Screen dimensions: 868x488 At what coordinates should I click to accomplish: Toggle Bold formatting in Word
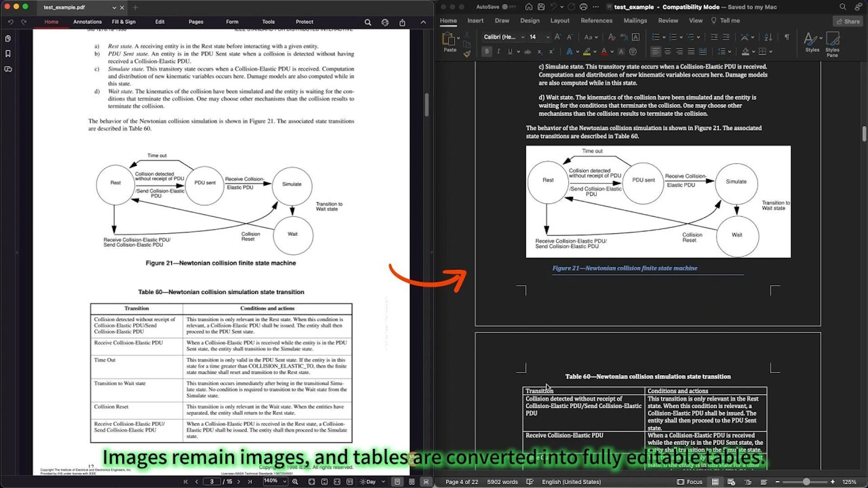[487, 52]
